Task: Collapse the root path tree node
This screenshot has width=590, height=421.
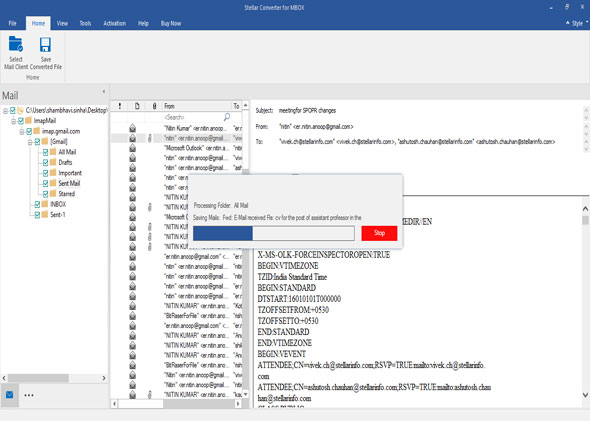Action: point(5,111)
